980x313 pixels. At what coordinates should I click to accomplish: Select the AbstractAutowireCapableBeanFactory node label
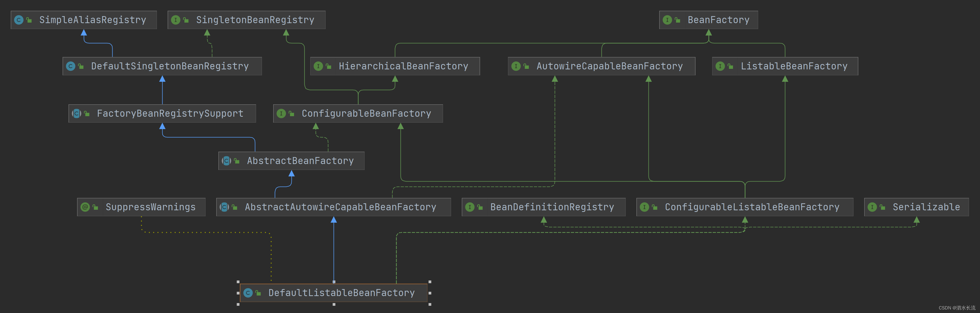click(340, 207)
